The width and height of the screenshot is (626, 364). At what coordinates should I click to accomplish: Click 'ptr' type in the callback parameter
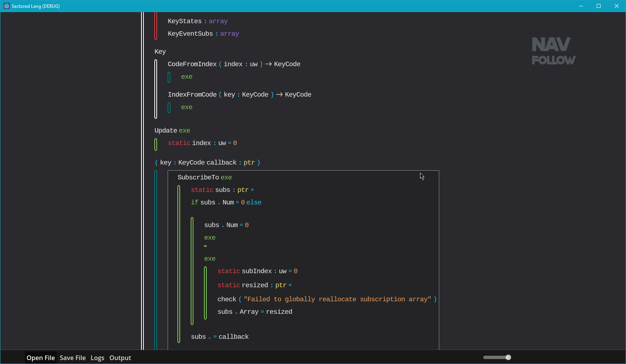(249, 162)
